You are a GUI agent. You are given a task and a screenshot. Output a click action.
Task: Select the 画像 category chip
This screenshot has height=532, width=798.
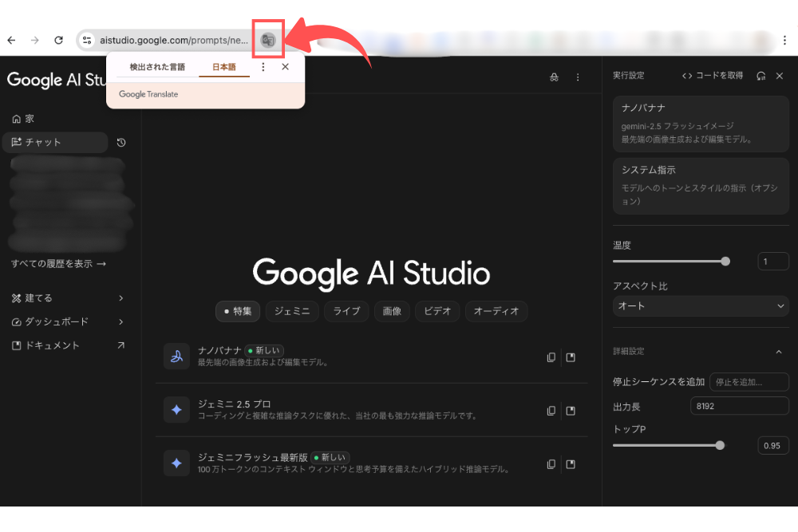(392, 312)
